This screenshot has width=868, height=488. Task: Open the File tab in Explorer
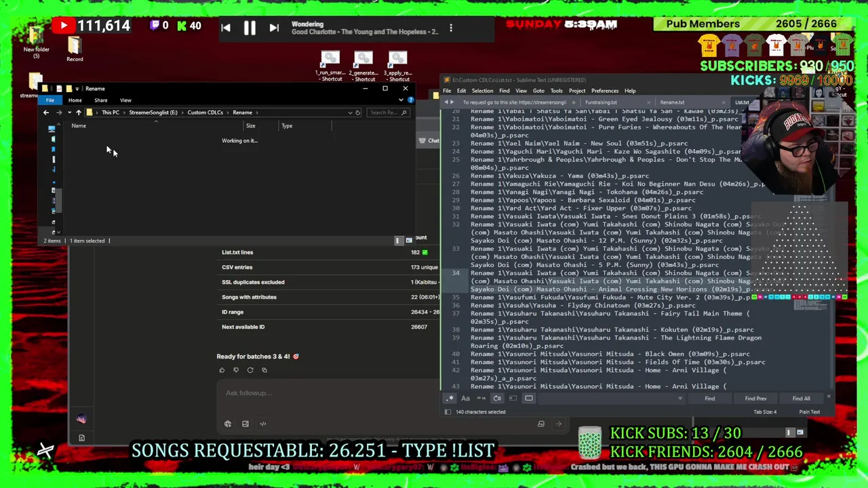pos(50,100)
